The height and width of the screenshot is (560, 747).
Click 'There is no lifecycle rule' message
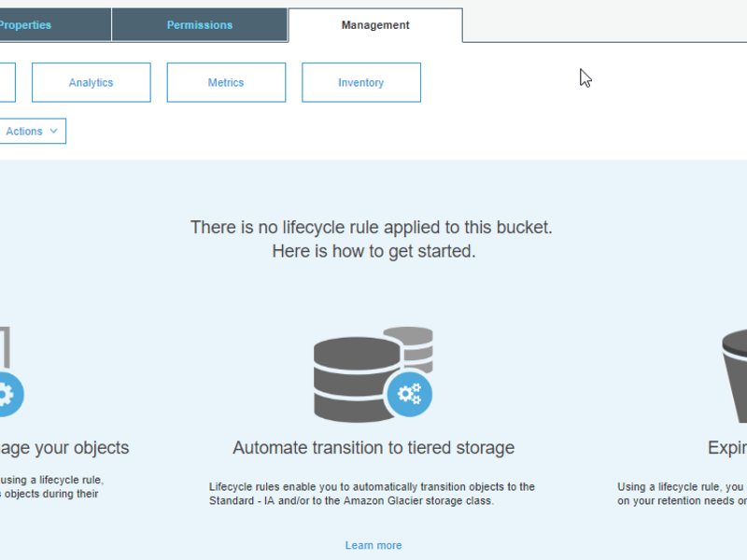tap(371, 227)
